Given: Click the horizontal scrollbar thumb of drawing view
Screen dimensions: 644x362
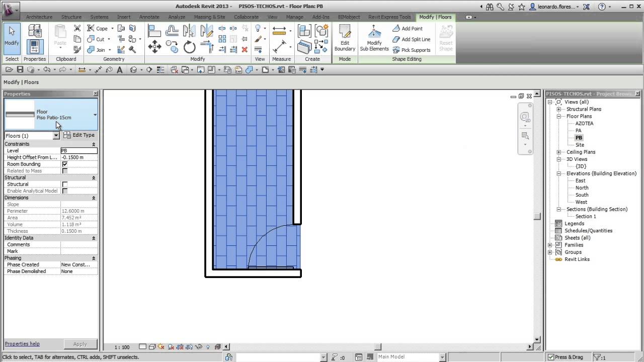Looking at the screenshot, I should [x=378, y=346].
